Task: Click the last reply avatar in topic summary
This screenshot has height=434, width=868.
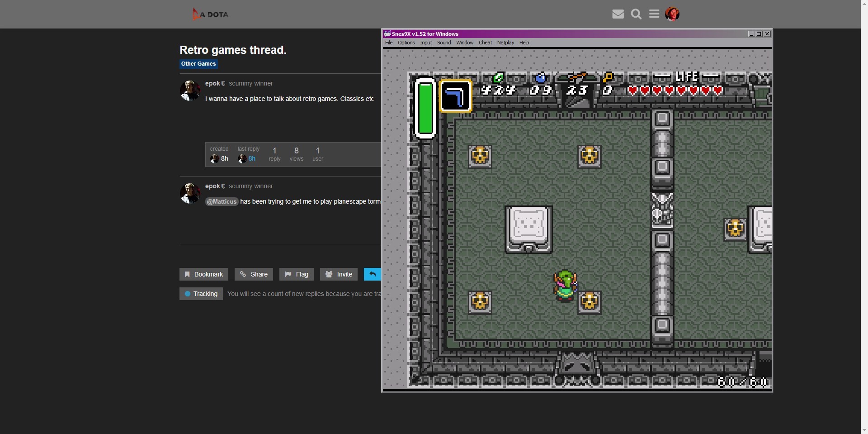Action: click(x=242, y=158)
